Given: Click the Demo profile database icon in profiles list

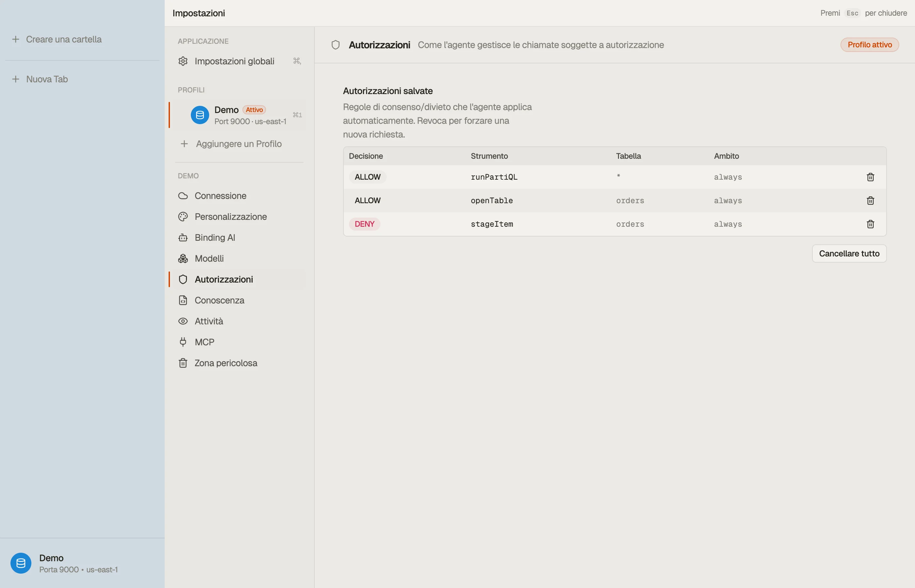Looking at the screenshot, I should [x=200, y=115].
